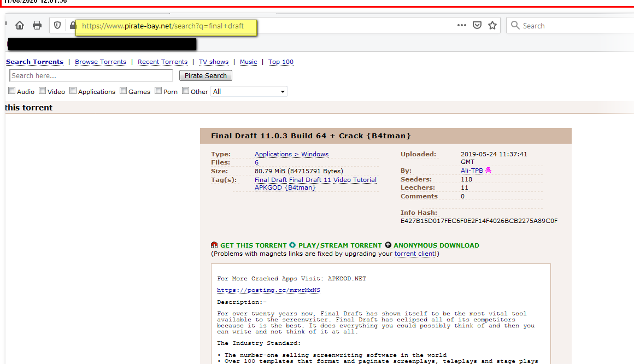The width and height of the screenshot is (634, 364).
Task: Click the pink skull icon beside Ali-TPB
Action: [488, 171]
